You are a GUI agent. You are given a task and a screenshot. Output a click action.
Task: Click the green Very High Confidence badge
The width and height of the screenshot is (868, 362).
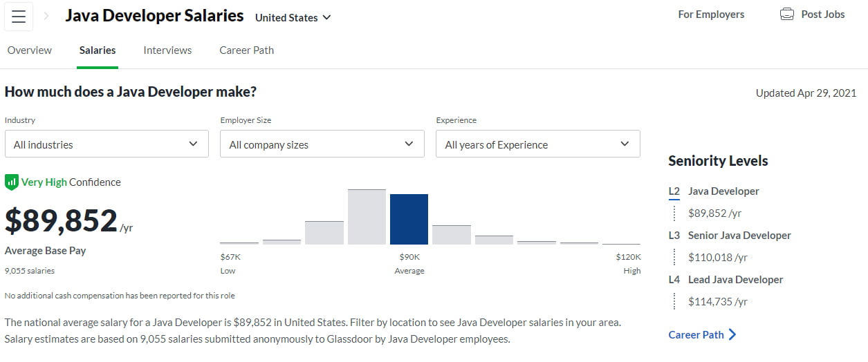tap(11, 182)
